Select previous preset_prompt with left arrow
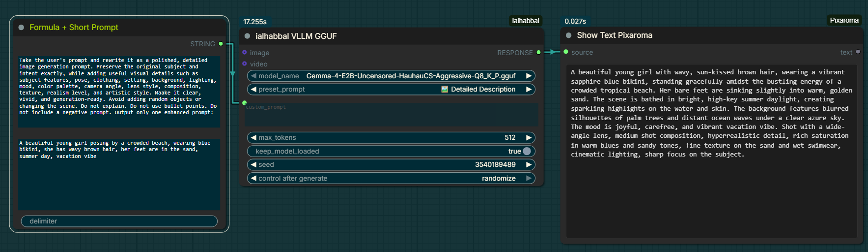The width and height of the screenshot is (868, 252). [x=253, y=89]
